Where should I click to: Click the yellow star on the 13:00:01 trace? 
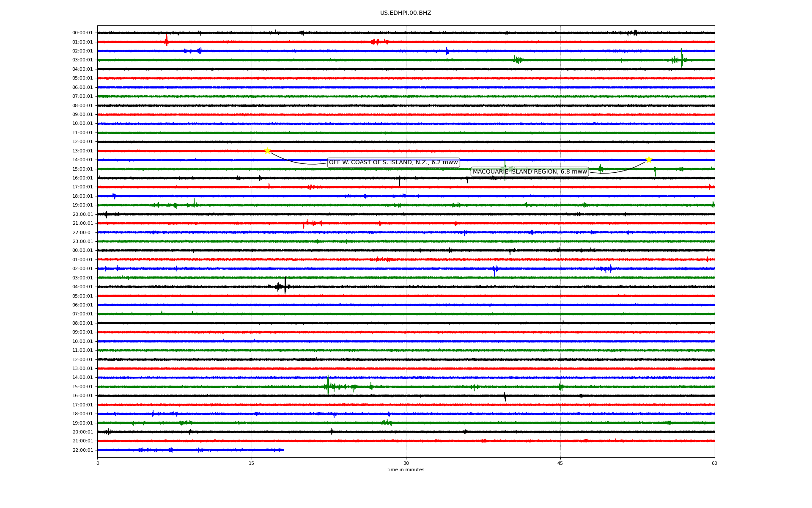click(x=267, y=151)
